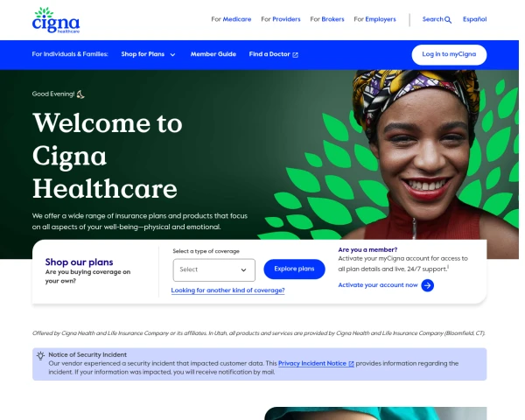Click the external link icon after Privacy Incident Notice

click(x=351, y=364)
